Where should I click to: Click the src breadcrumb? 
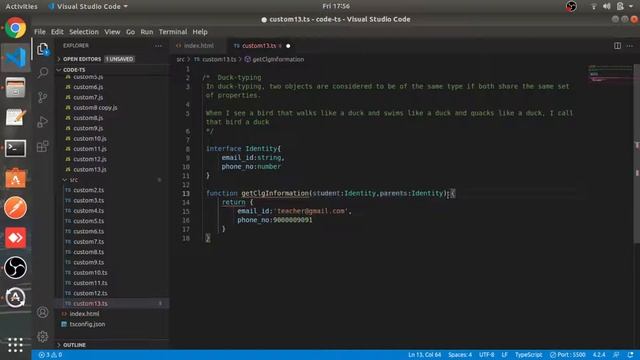tap(180, 59)
